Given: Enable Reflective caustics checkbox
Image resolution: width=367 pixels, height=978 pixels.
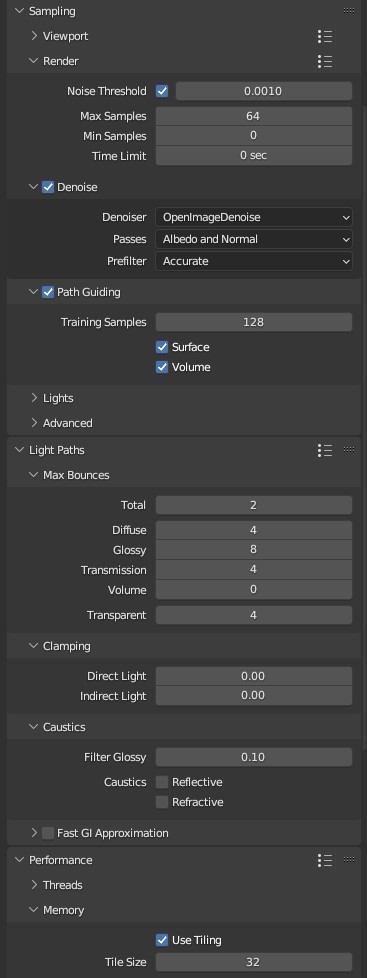Looking at the screenshot, I should [x=162, y=782].
